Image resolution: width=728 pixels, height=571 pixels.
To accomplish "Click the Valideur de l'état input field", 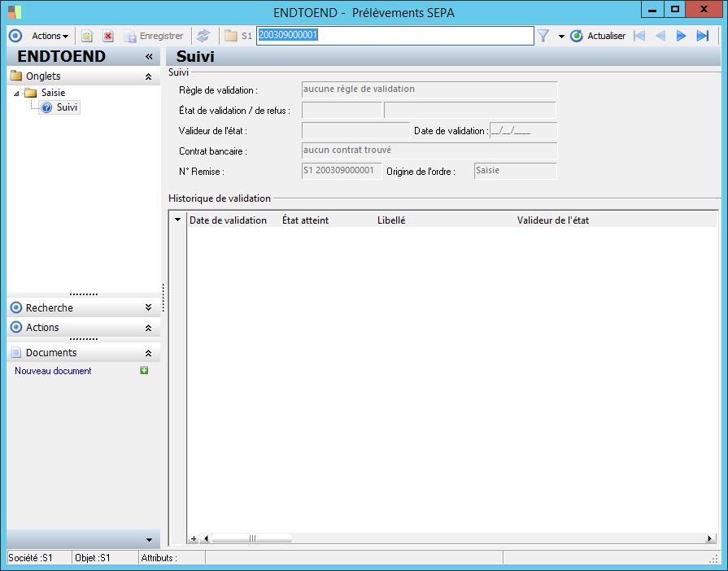I will 355,131.
